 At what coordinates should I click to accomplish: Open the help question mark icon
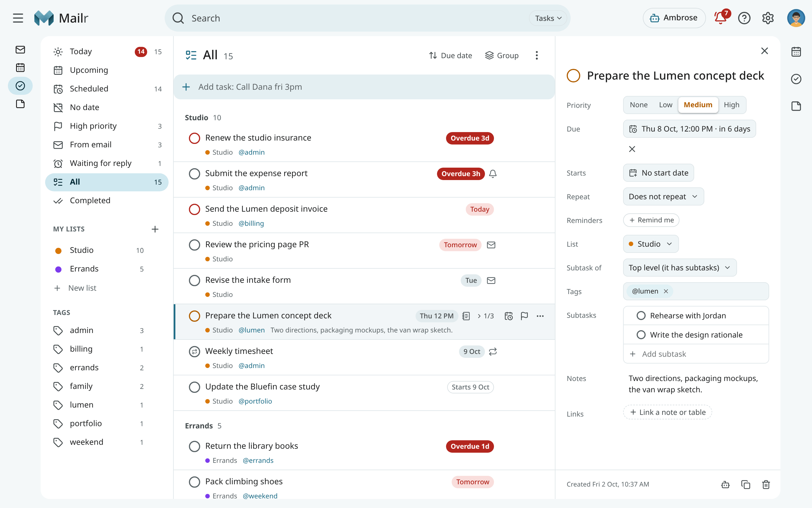click(x=744, y=18)
